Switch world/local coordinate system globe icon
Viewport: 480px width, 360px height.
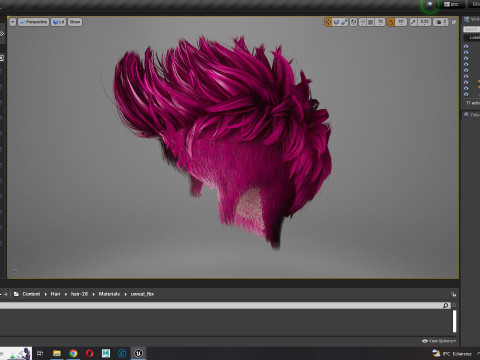(353, 22)
